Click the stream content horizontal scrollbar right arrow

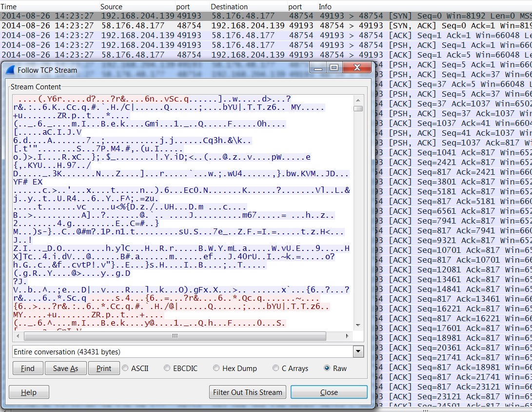click(347, 336)
